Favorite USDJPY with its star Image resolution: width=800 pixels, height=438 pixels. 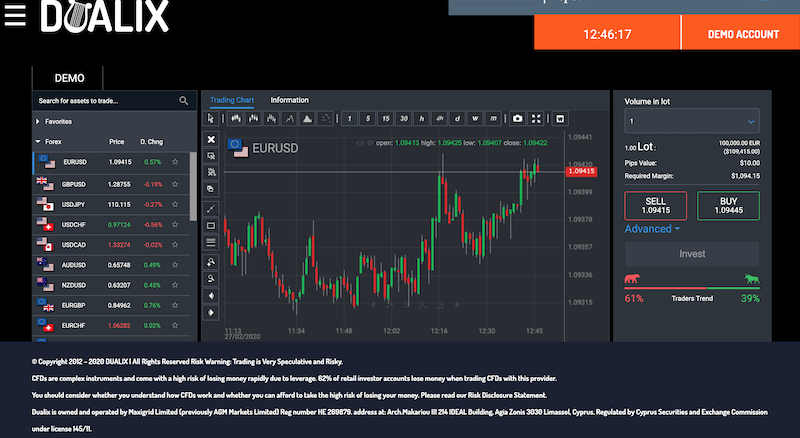[x=175, y=204]
